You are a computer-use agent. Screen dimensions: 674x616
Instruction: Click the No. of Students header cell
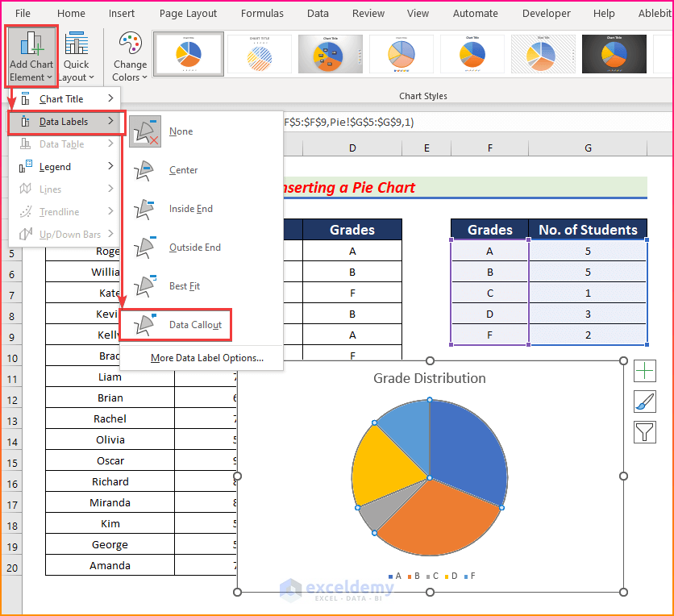pyautogui.click(x=588, y=230)
